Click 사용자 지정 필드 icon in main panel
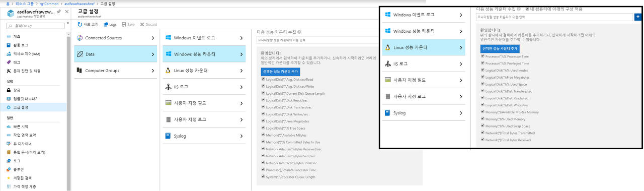Viewport: 644px width, 191px height. [x=168, y=103]
